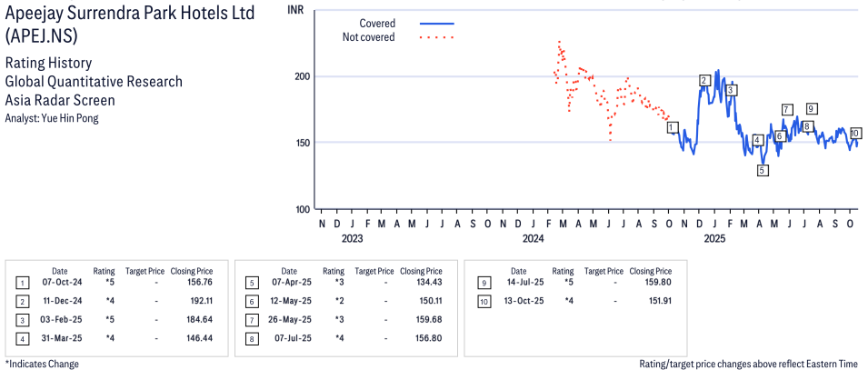Click the row 10 number box in the table
The image size is (868, 370).
[481, 301]
